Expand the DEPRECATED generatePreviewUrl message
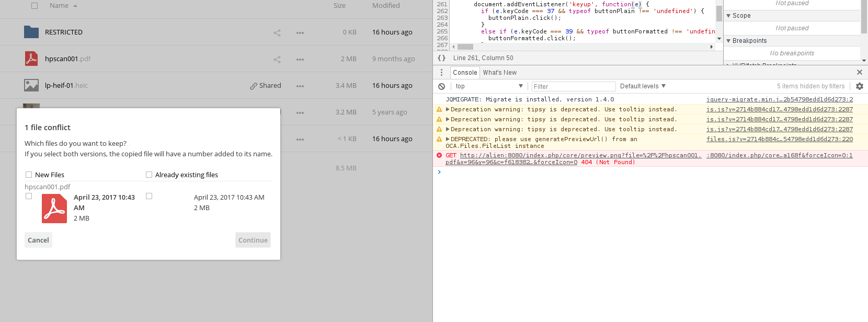The height and width of the screenshot is (322, 868). click(x=448, y=139)
